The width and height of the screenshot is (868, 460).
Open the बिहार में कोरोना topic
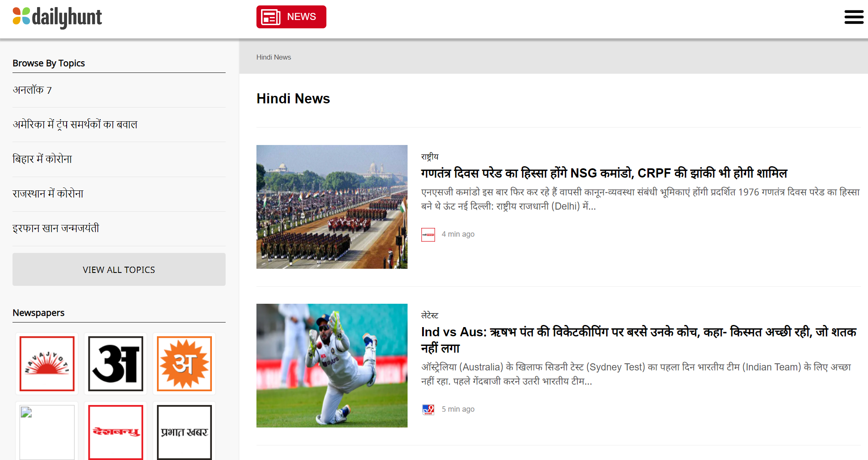[x=42, y=159]
